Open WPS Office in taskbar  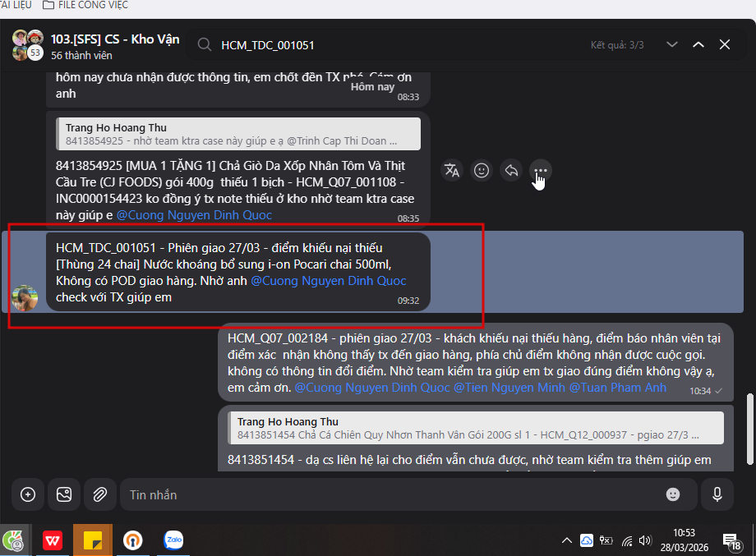[x=52, y=540]
